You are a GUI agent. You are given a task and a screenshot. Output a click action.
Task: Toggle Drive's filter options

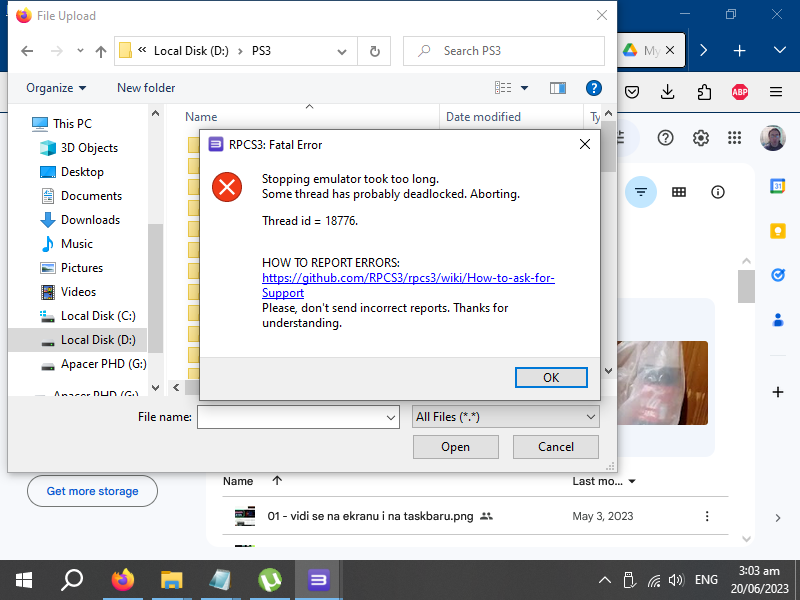tap(640, 192)
